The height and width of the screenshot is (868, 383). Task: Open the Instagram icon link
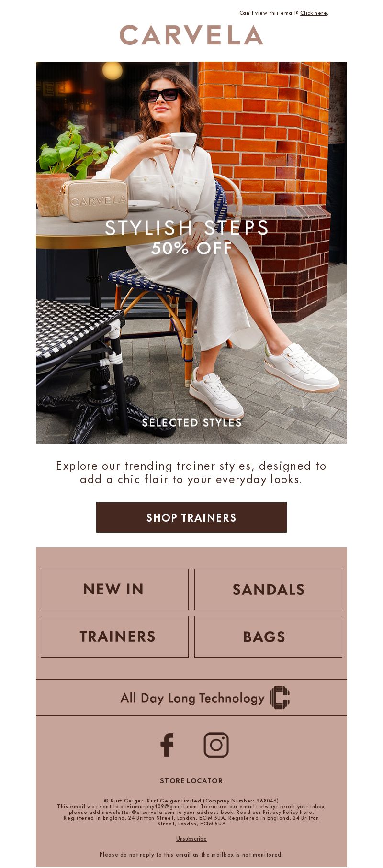pos(216,745)
